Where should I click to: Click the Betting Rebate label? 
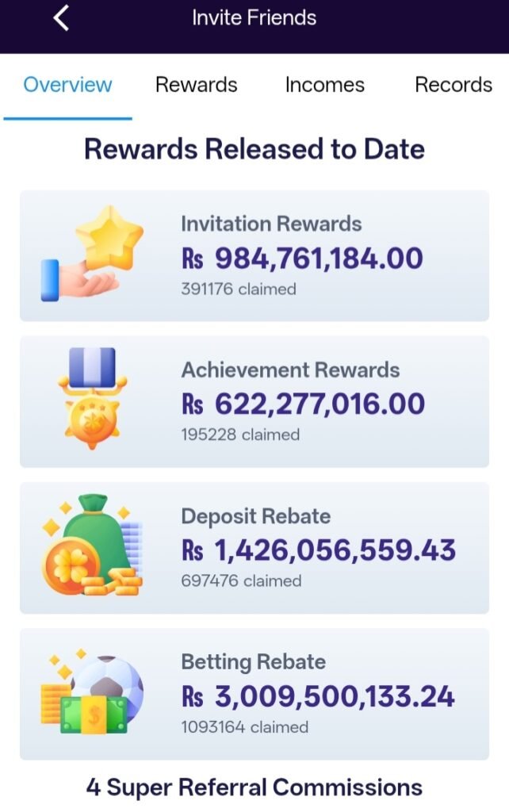(253, 661)
